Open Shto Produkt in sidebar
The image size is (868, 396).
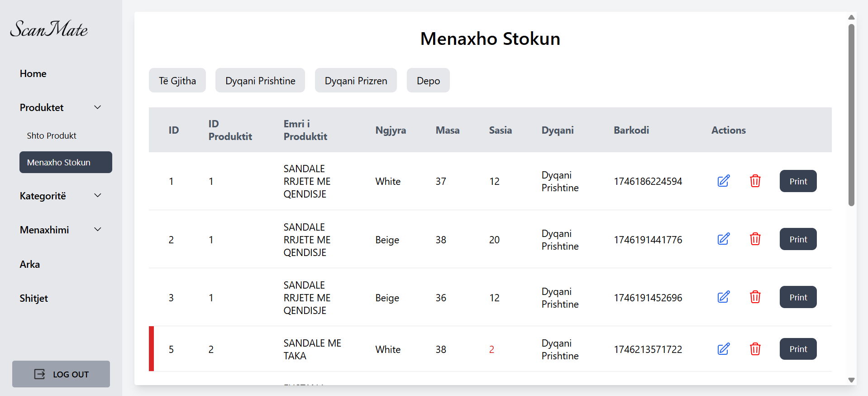tap(52, 135)
